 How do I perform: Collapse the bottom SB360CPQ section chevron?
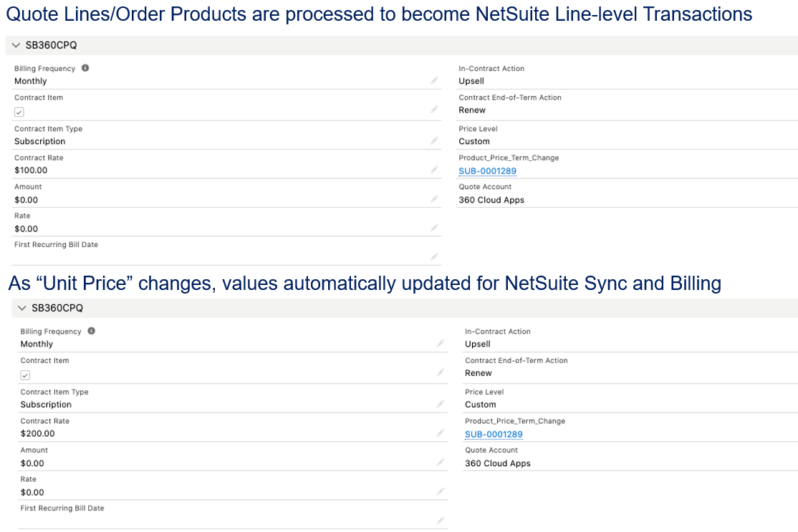(x=22, y=308)
